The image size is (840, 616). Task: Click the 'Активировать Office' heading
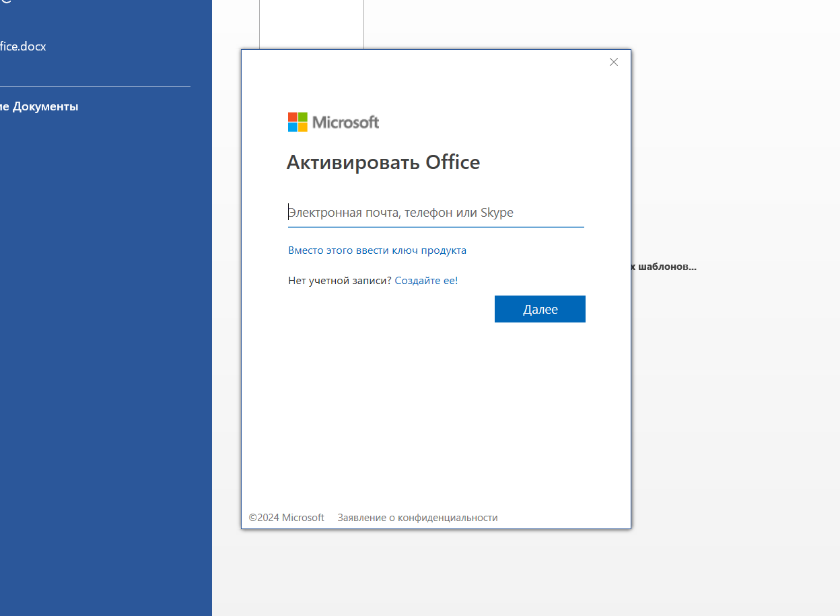(x=383, y=162)
